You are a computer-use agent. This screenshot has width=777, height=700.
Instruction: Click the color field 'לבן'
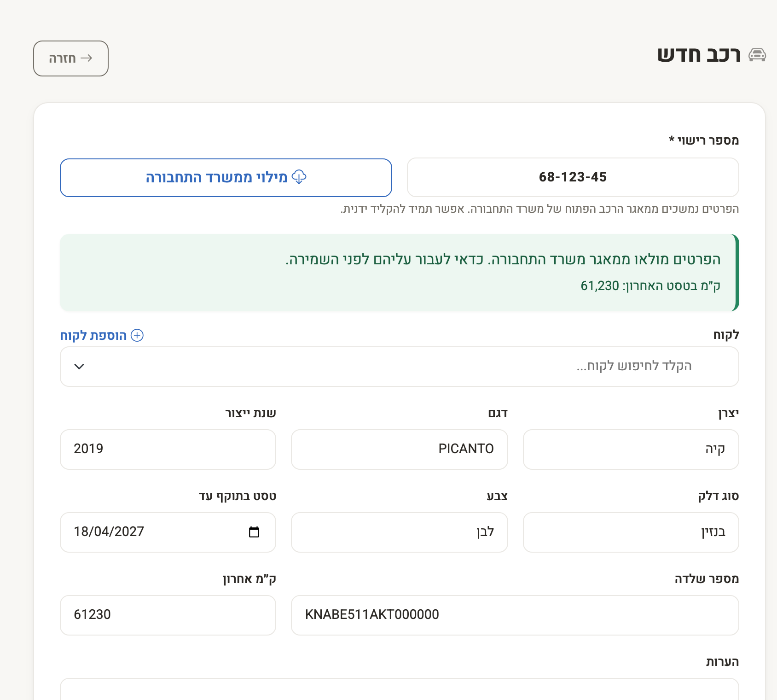[400, 532]
